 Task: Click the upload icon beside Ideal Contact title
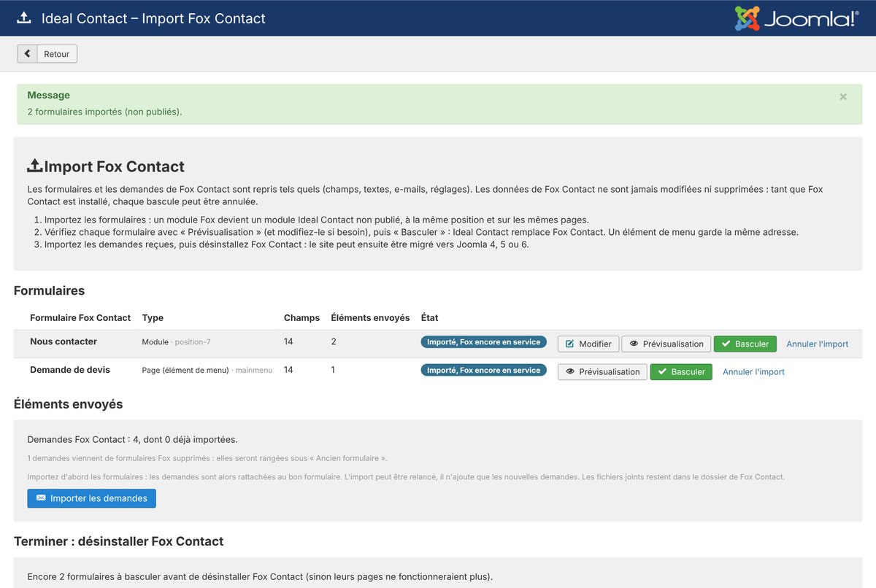24,18
